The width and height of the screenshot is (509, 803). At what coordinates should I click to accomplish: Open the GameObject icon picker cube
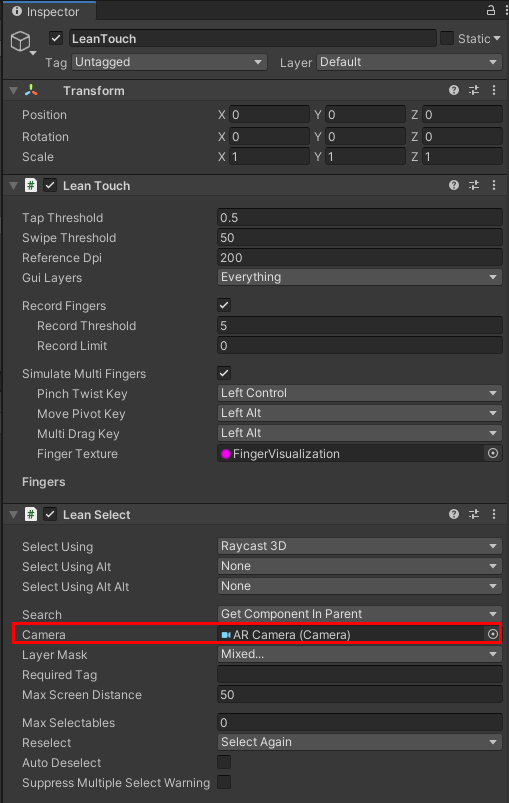[x=20, y=41]
